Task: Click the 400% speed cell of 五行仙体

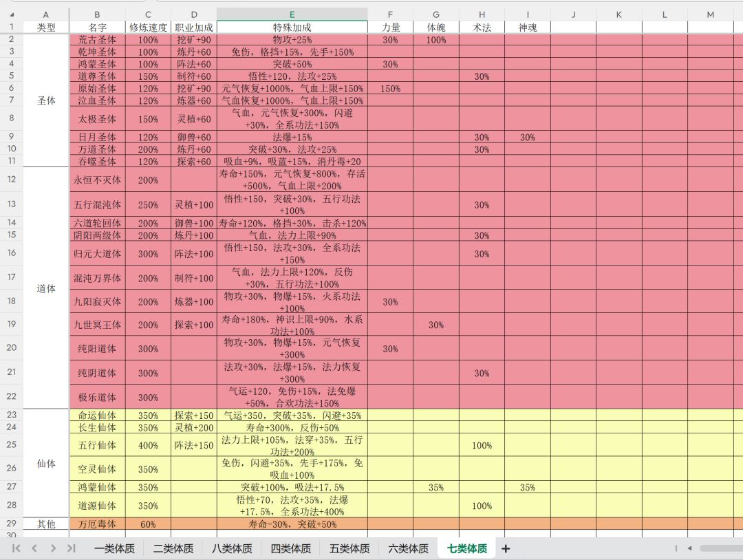Action: [148, 445]
